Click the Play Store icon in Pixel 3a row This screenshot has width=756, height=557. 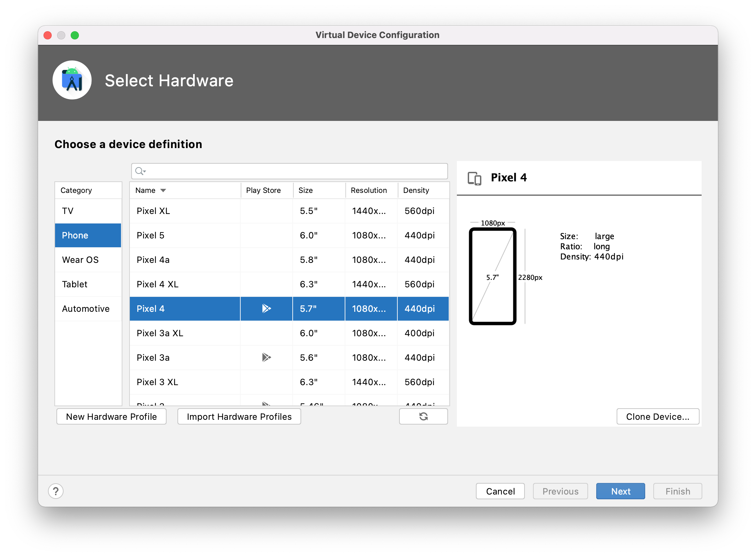click(267, 357)
